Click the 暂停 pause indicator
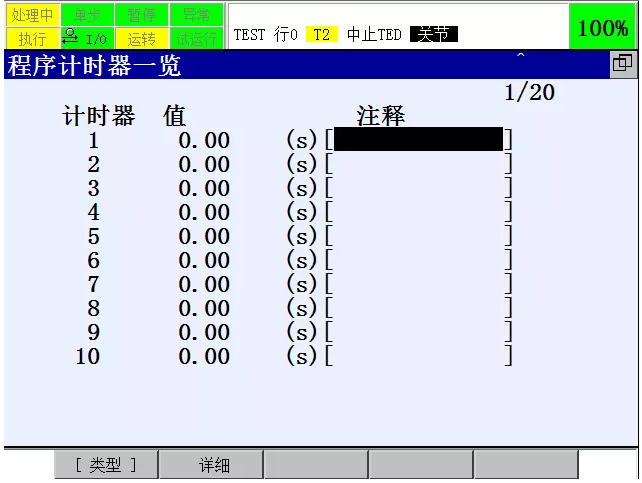 coord(142,15)
